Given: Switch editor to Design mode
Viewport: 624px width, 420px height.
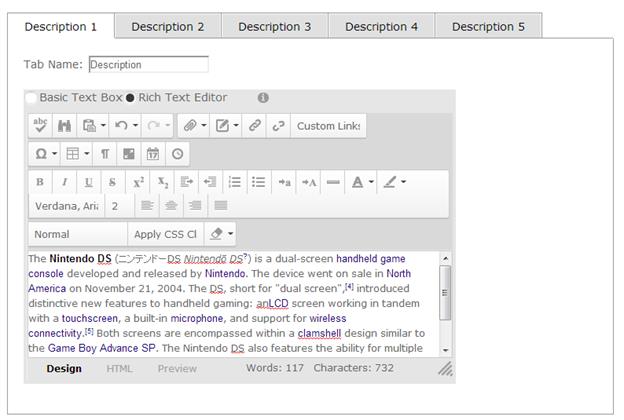Looking at the screenshot, I should point(64,369).
